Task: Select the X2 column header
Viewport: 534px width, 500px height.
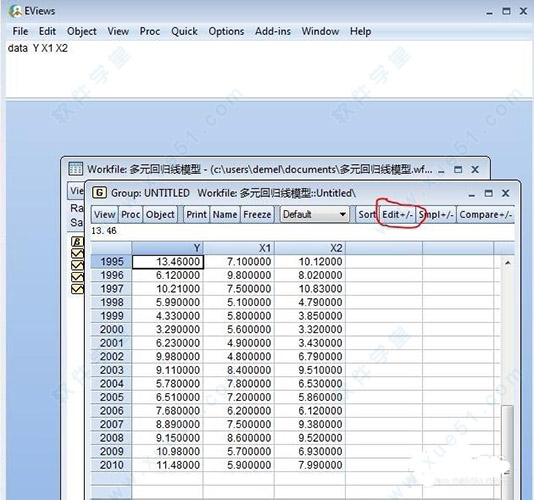Action: click(x=310, y=248)
